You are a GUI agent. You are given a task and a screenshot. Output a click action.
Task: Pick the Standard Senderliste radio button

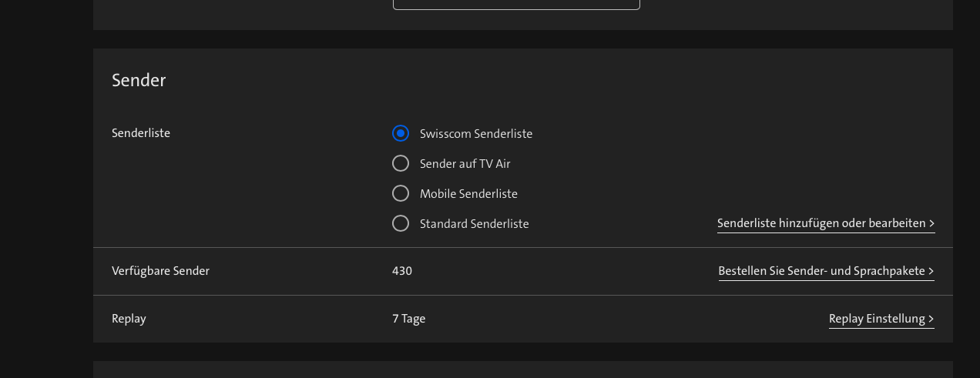coord(401,223)
